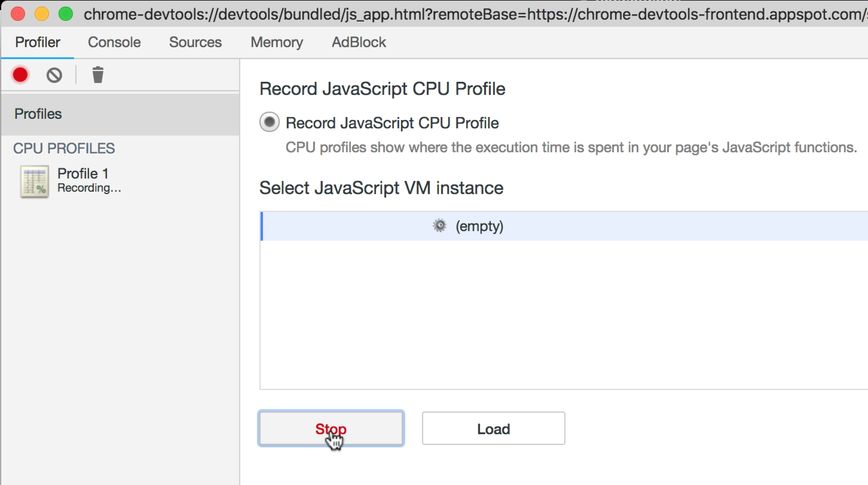
Task: Click the Profile 1 spreadsheet icon
Action: coord(35,182)
